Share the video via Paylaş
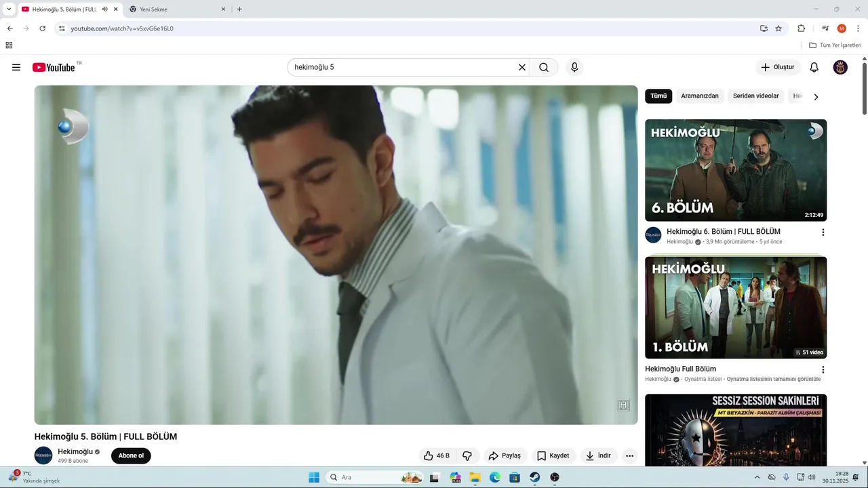868x488 pixels. coord(505,455)
